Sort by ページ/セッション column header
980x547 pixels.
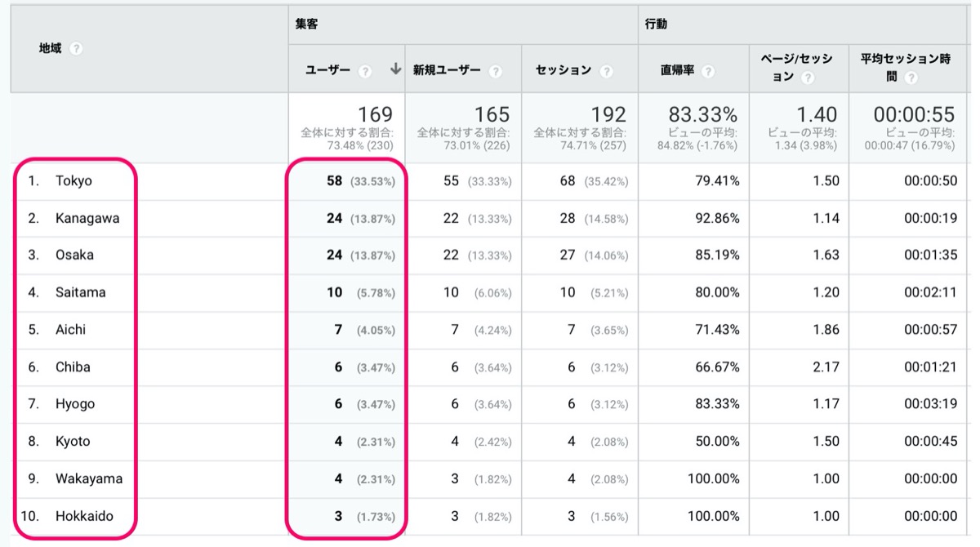[796, 68]
